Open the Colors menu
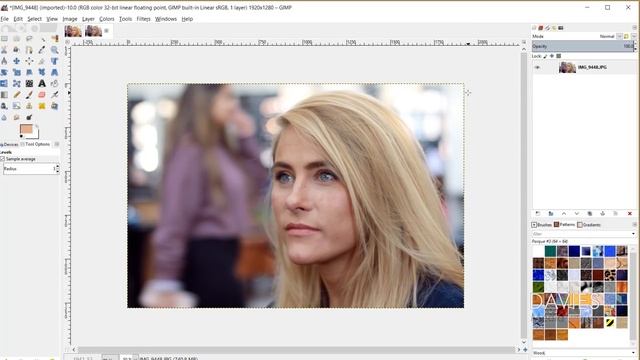Image resolution: width=640 pixels, height=360 pixels. (x=107, y=19)
